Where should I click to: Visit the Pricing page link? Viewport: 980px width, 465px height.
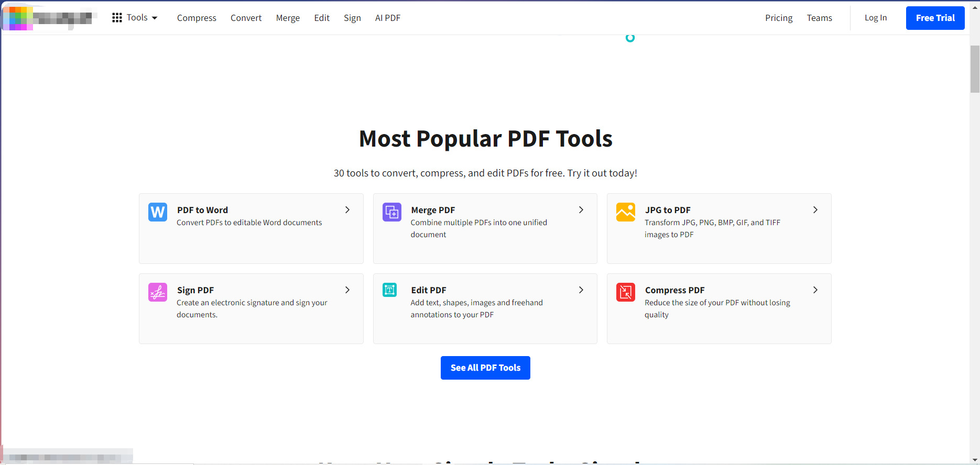pyautogui.click(x=779, y=18)
